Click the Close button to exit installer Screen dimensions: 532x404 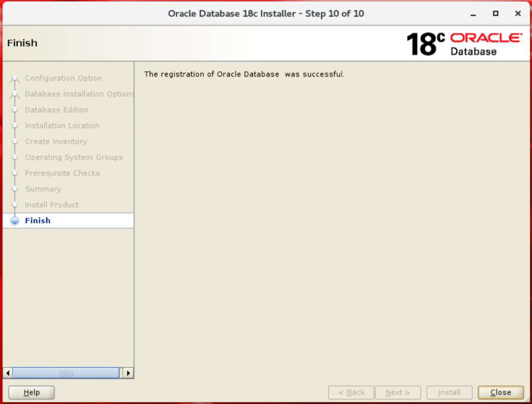(x=500, y=393)
